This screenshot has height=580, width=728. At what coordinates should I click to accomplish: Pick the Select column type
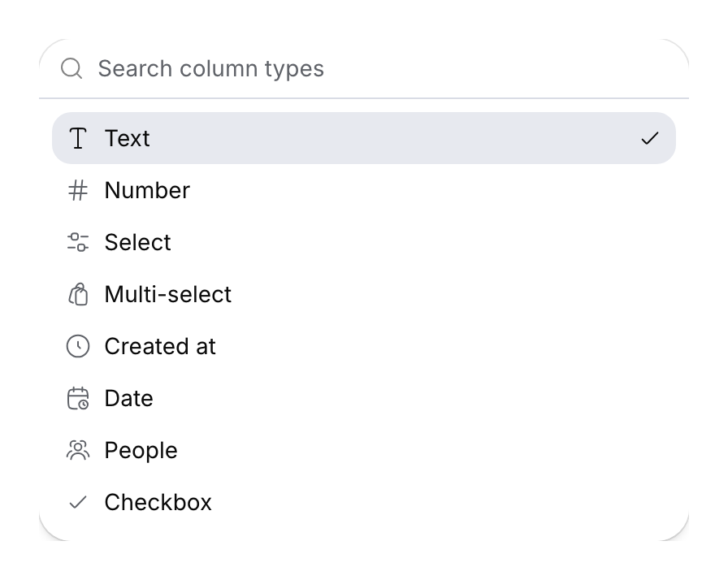pos(363,242)
